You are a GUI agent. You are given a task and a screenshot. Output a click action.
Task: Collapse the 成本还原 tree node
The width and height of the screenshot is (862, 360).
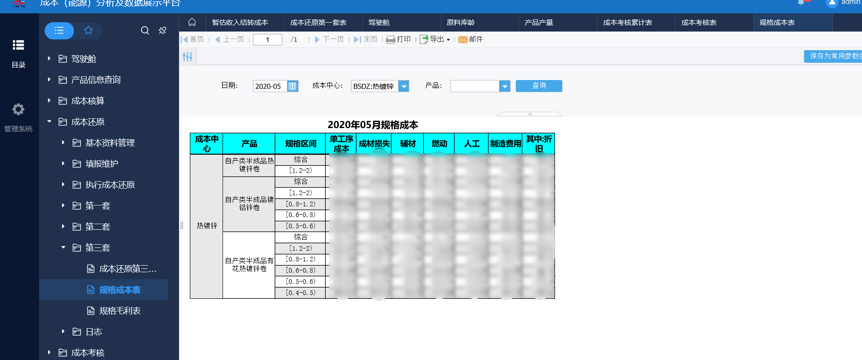point(49,122)
